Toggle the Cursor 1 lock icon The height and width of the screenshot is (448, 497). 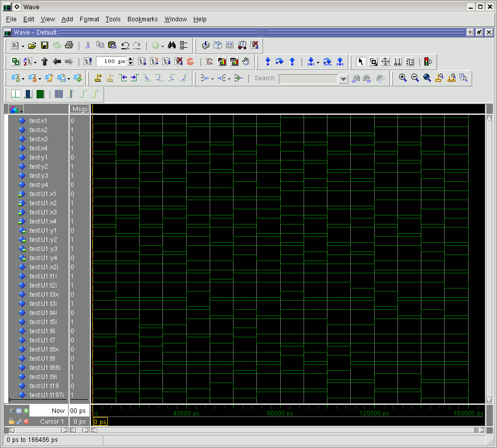point(11,422)
